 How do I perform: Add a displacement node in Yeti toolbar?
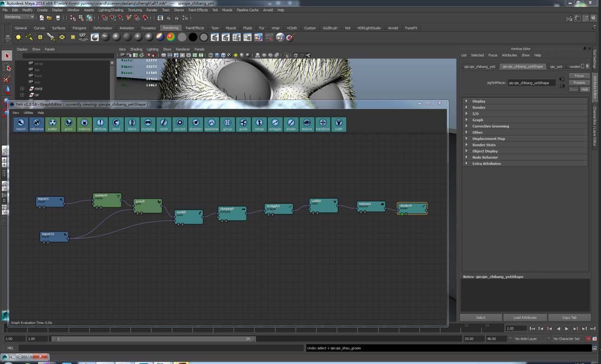tap(211, 124)
